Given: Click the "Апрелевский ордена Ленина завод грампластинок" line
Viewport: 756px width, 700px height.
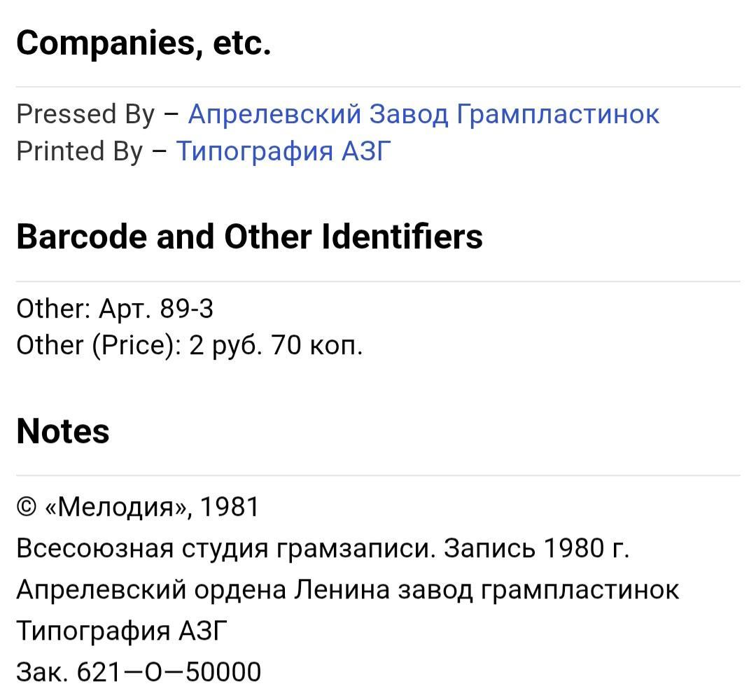Looking at the screenshot, I should 347,589.
